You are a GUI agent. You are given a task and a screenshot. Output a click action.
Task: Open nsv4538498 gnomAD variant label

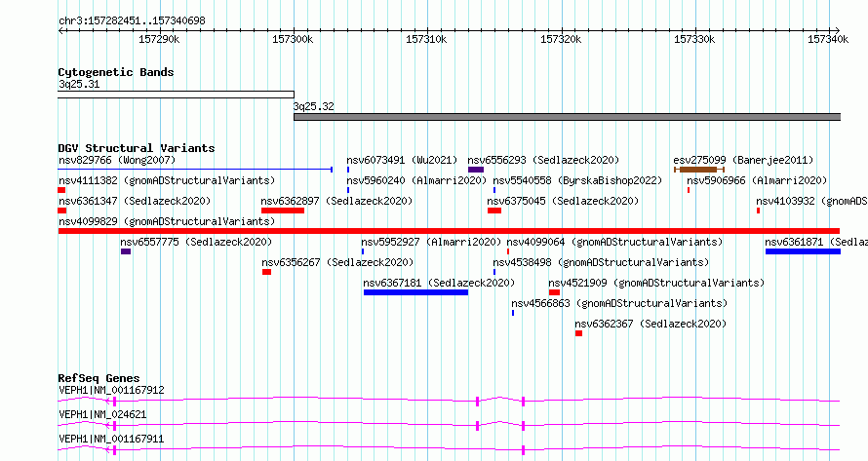(x=601, y=262)
